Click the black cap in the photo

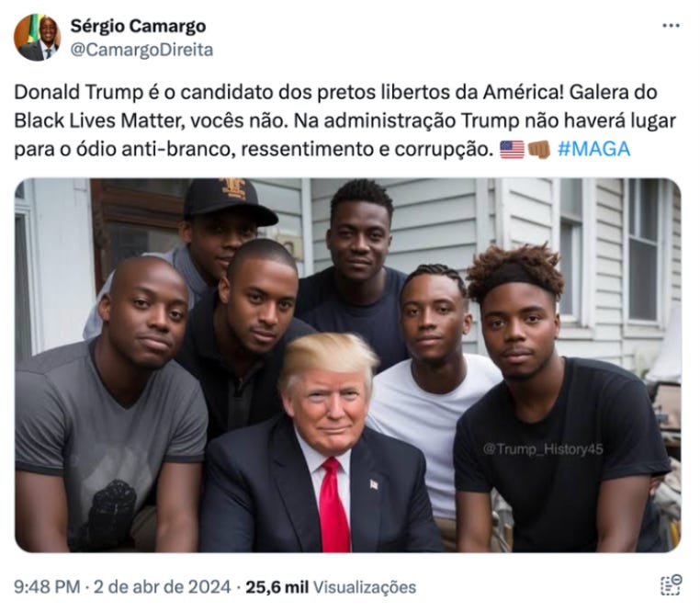(230, 200)
